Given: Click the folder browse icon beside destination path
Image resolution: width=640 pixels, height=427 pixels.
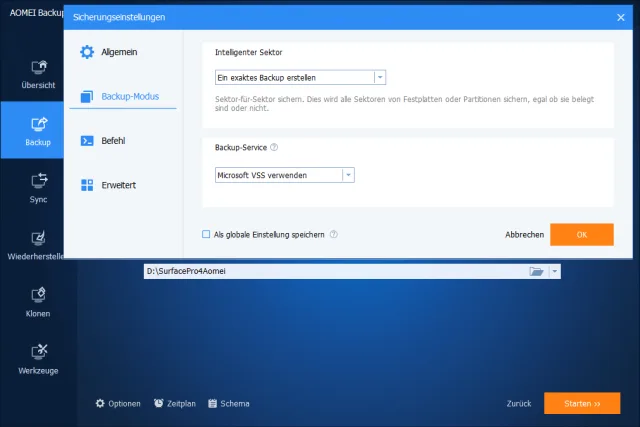Looking at the screenshot, I should click(x=536, y=271).
